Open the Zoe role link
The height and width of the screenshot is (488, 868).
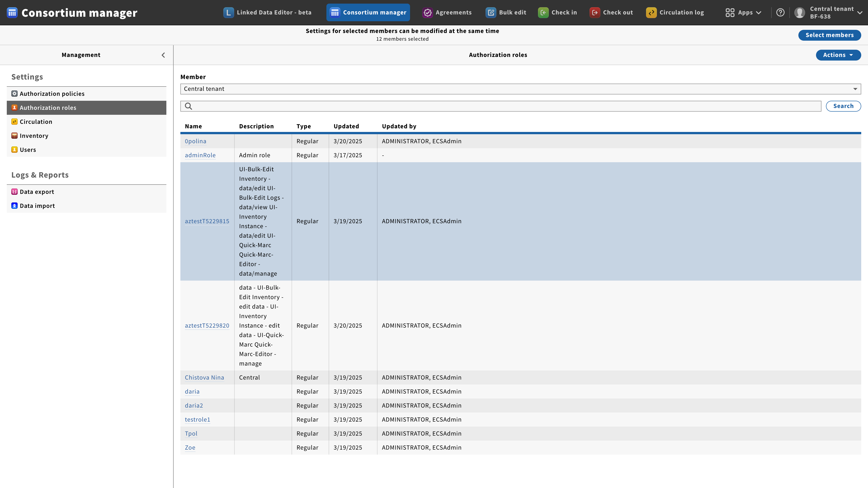[x=190, y=448]
